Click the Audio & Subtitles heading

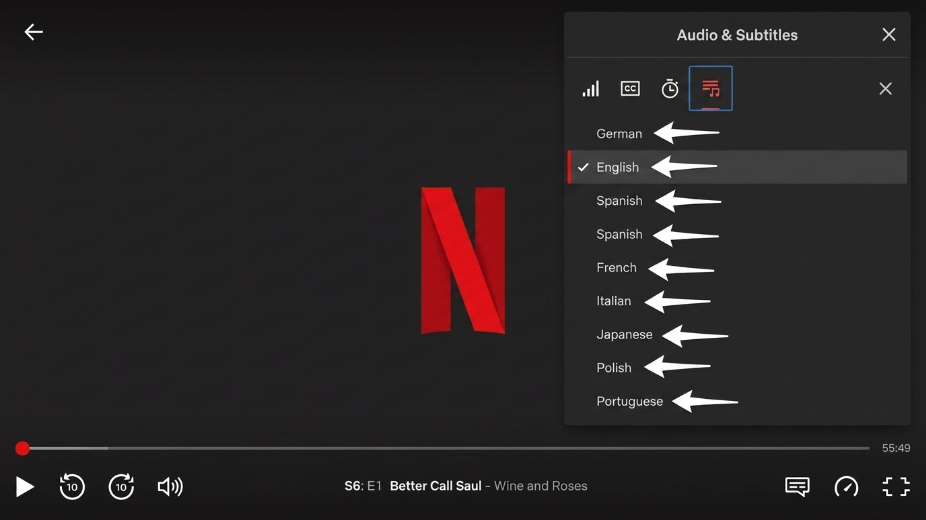(x=737, y=35)
